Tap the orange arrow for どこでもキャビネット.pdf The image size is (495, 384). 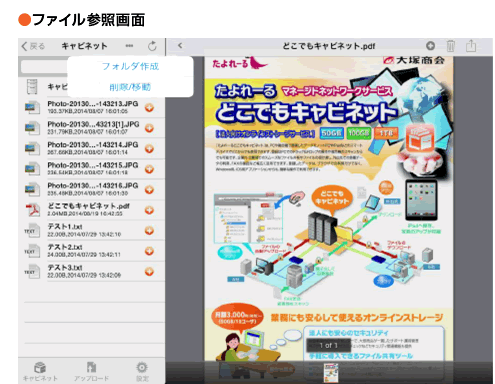tap(149, 210)
